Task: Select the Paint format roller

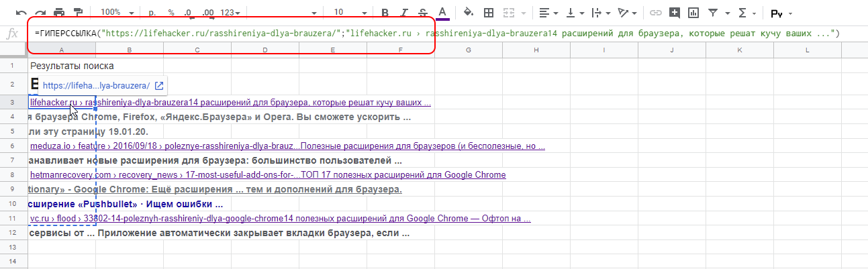Action: click(x=78, y=13)
